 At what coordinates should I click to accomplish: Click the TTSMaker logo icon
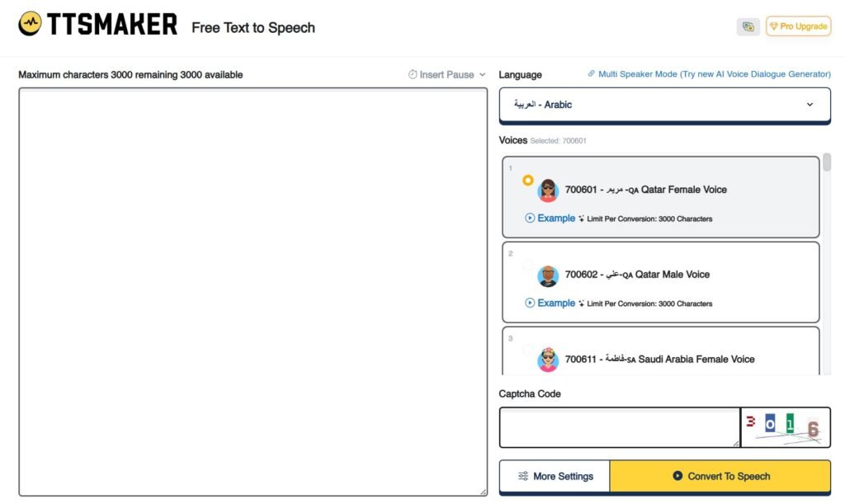tap(31, 24)
